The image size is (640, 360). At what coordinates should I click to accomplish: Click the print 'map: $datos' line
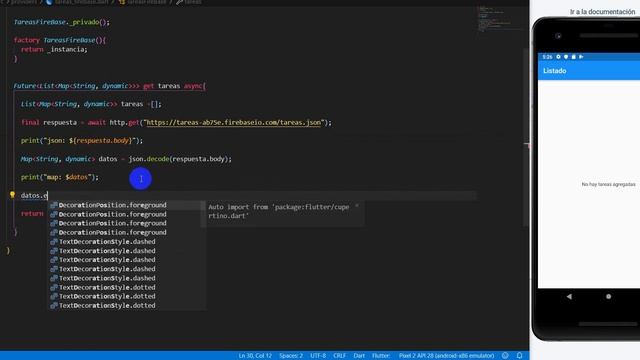[x=60, y=177]
